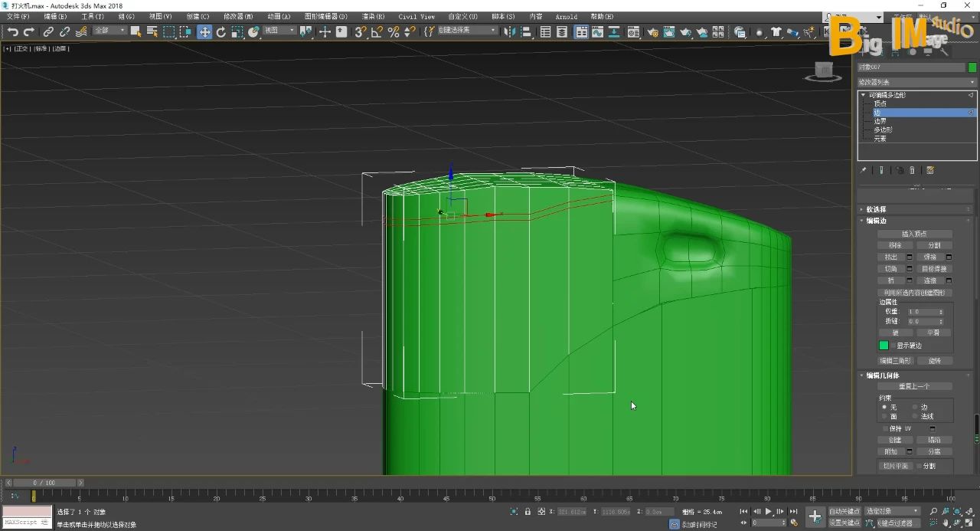Select the Move tool in toolbar
The width and height of the screenshot is (980, 531).
coord(204,31)
